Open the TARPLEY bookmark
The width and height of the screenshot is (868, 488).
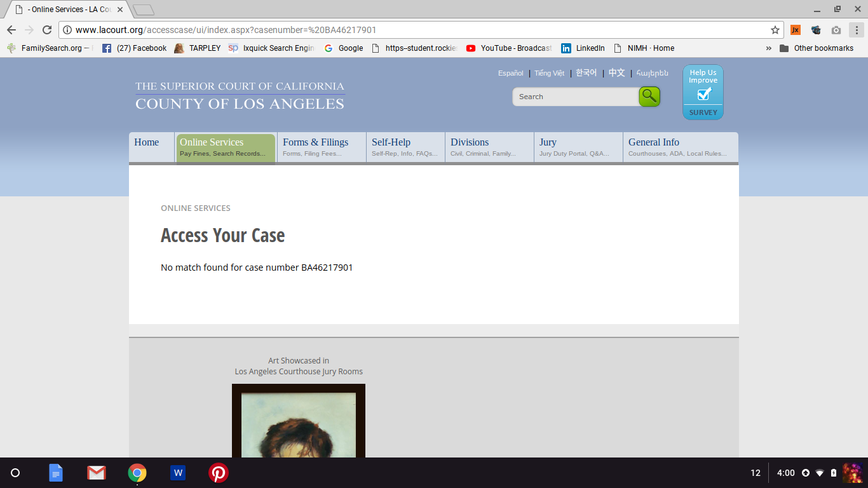198,48
